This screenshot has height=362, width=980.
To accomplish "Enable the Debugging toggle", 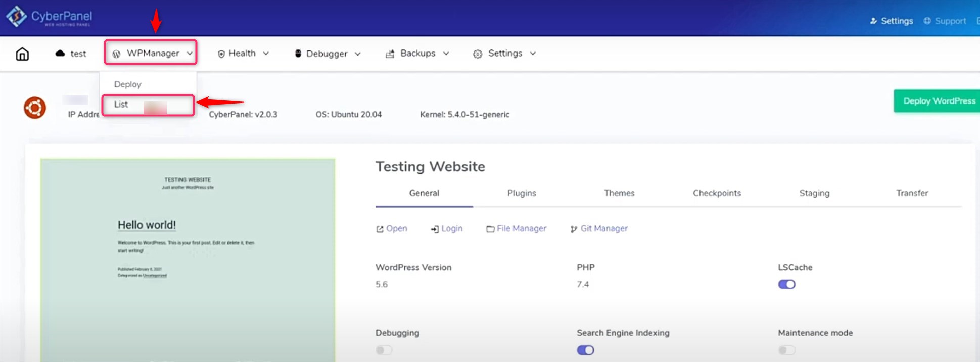I will 384,350.
